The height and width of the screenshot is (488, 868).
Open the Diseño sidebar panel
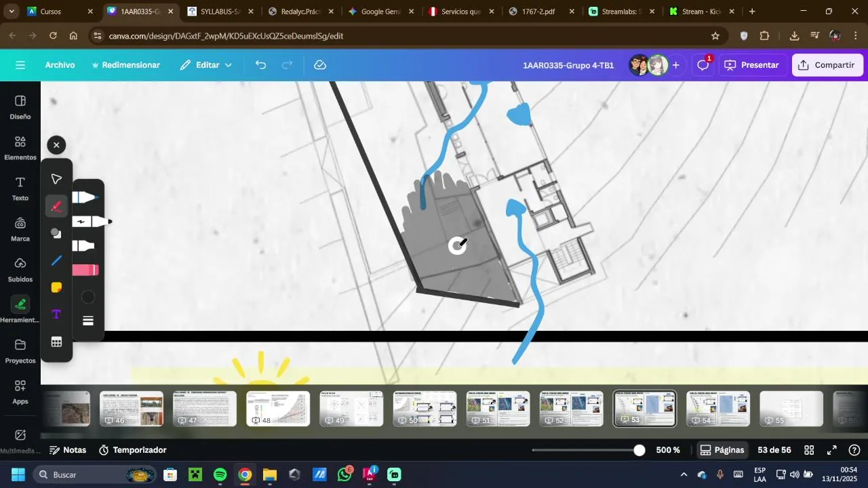point(20,107)
